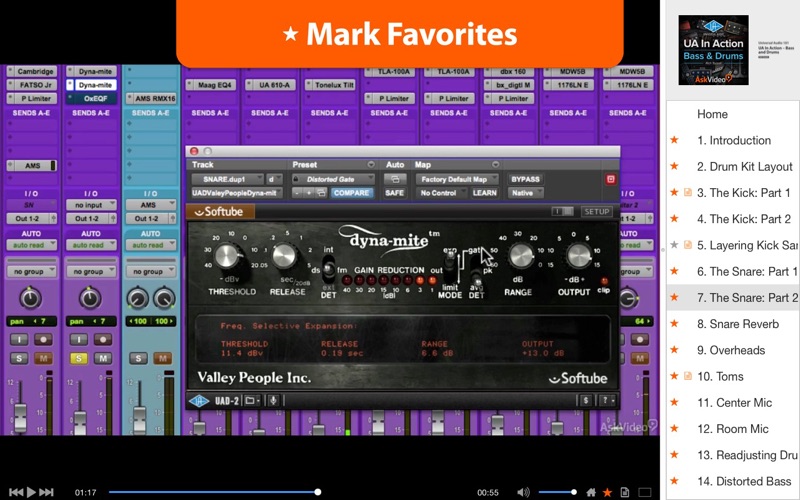Select previous preset with minus button

297,193
